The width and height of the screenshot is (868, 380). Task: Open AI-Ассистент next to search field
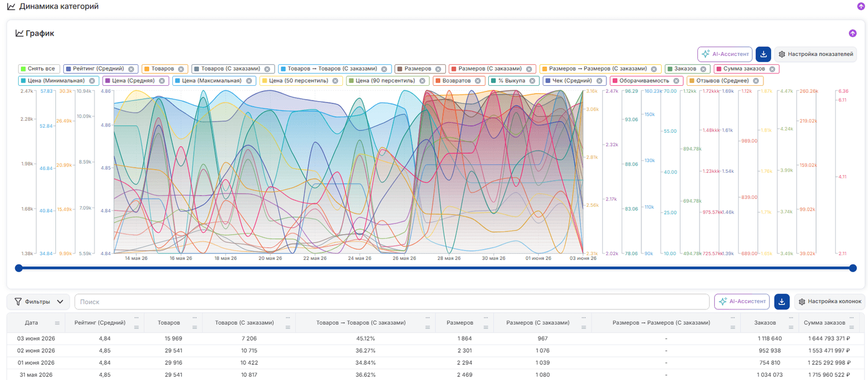coord(741,302)
